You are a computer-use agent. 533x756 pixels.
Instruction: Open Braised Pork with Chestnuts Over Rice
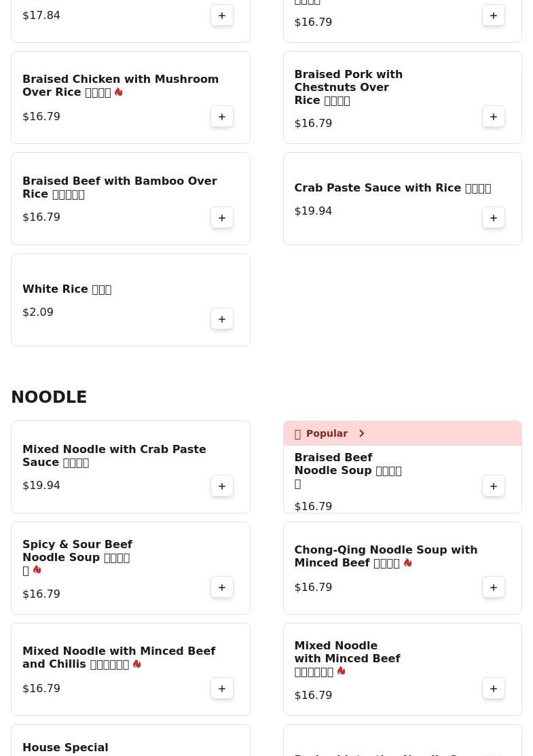tap(348, 88)
